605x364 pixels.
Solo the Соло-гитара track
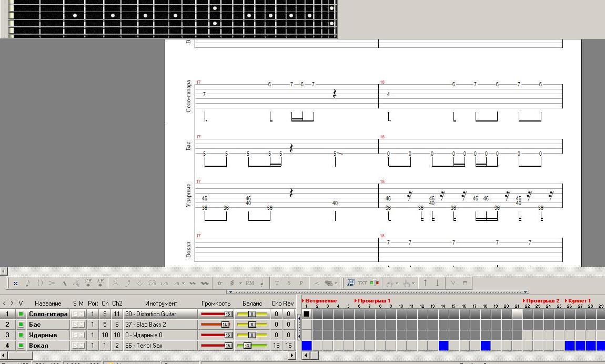[75, 314]
